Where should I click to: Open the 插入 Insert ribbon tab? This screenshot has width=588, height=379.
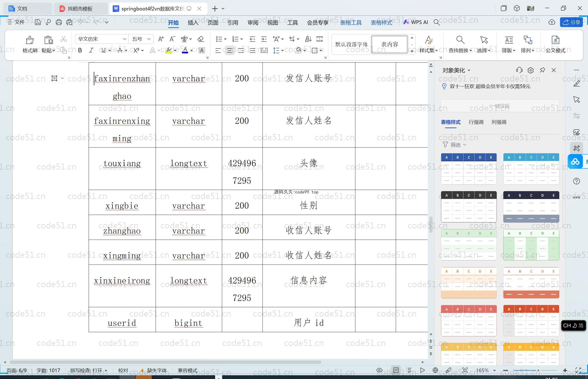[193, 23]
